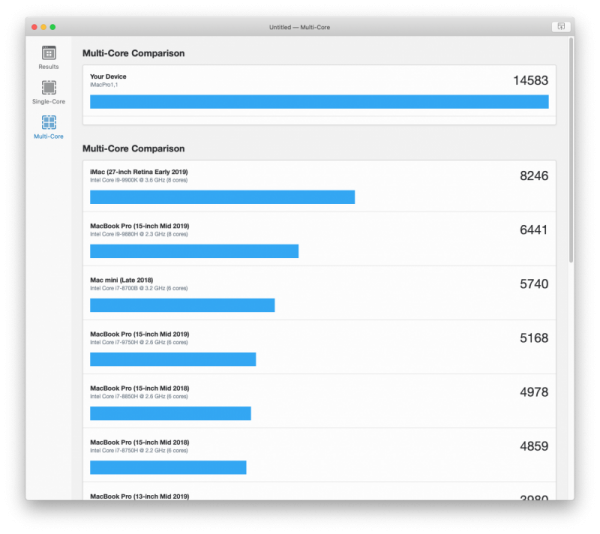Click the Mac mini blue score bar

point(183,305)
